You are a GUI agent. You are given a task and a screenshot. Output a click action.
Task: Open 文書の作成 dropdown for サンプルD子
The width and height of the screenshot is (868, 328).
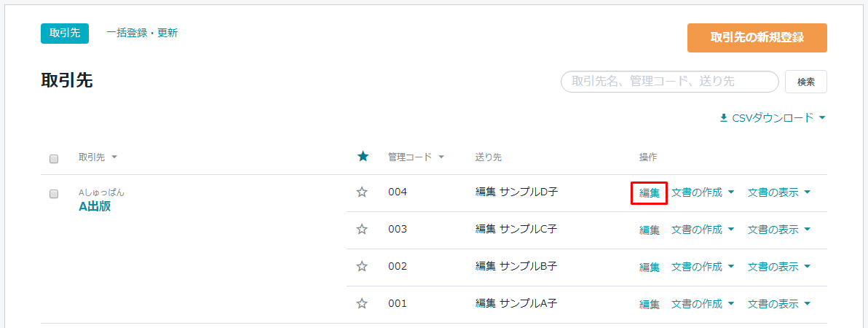(x=703, y=192)
